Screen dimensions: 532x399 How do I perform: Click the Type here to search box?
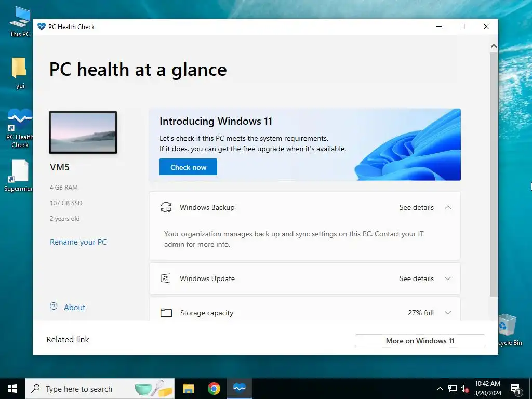100,389
